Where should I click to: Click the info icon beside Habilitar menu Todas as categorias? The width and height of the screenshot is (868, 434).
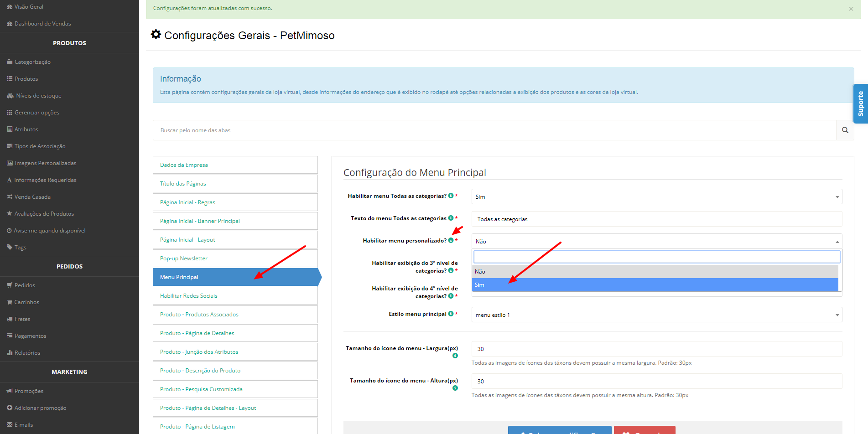tap(451, 196)
